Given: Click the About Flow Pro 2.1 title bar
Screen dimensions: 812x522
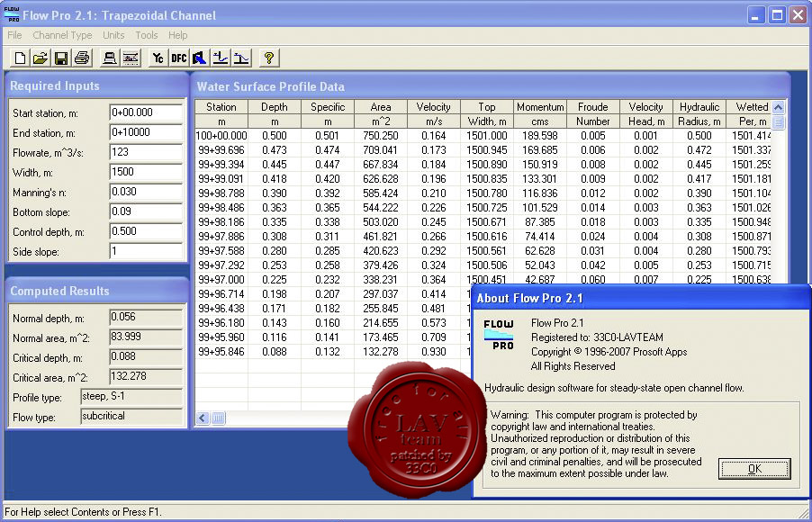Looking at the screenshot, I should point(641,298).
